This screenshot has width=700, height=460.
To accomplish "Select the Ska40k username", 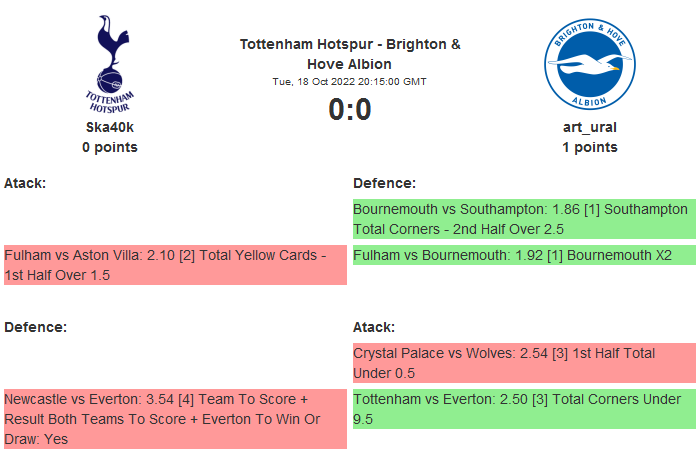I will pyautogui.click(x=110, y=127).
